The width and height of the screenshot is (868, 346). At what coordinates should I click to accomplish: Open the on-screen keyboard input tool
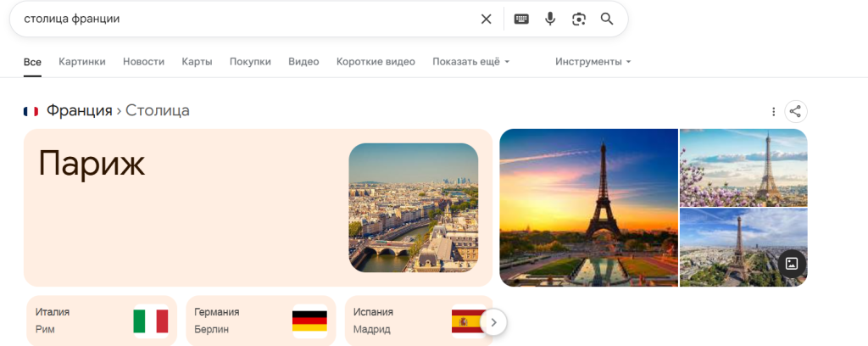(x=521, y=20)
